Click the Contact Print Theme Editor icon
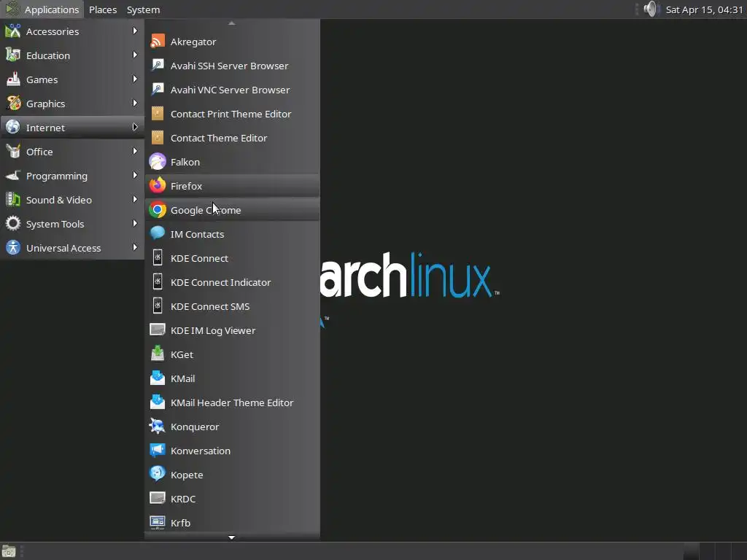 pos(158,114)
